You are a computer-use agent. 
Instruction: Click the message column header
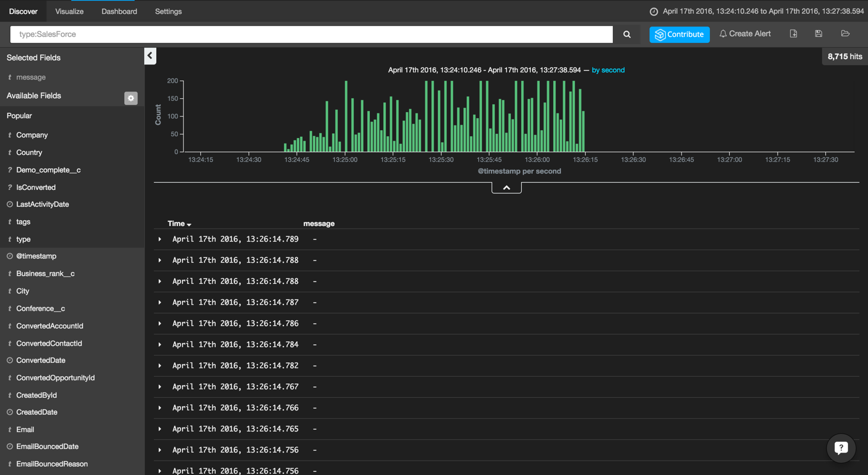click(318, 224)
